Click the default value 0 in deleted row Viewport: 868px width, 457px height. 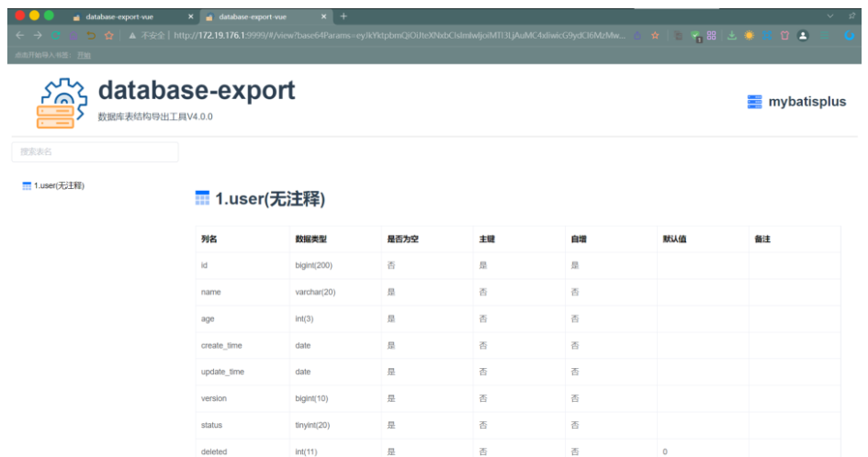point(665,451)
